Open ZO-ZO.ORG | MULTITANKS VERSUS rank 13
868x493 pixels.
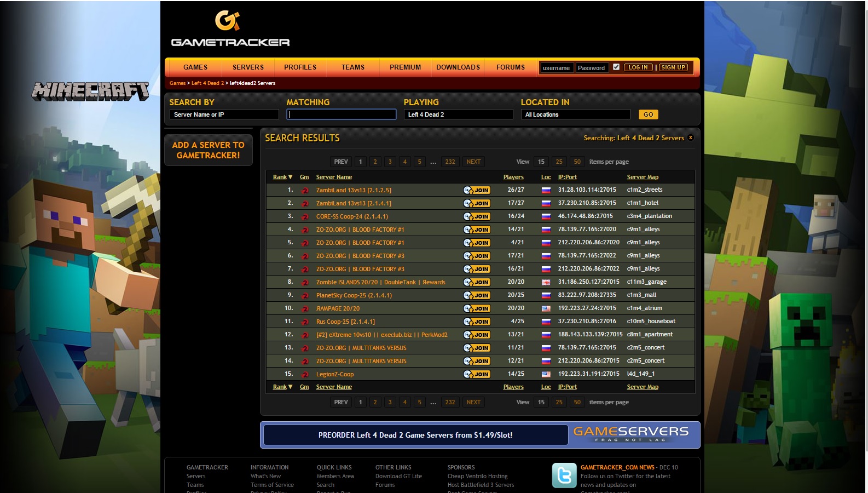[361, 348]
